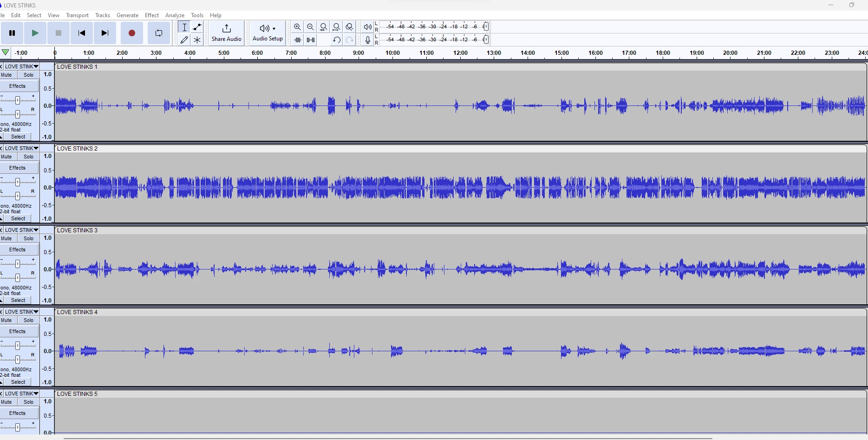Image resolution: width=868 pixels, height=440 pixels.
Task: Click the playback meter speaker icon
Action: 368,27
